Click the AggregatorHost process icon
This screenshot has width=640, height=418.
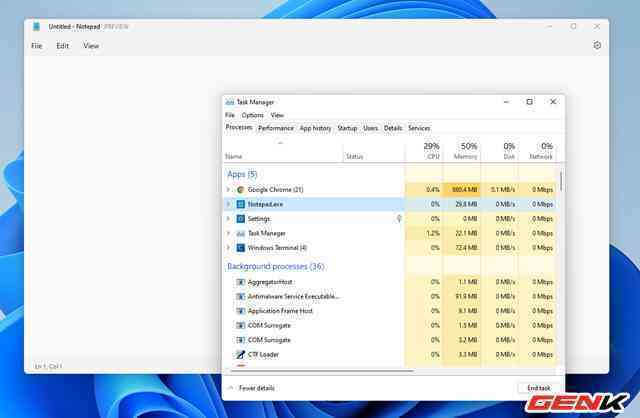(x=241, y=282)
